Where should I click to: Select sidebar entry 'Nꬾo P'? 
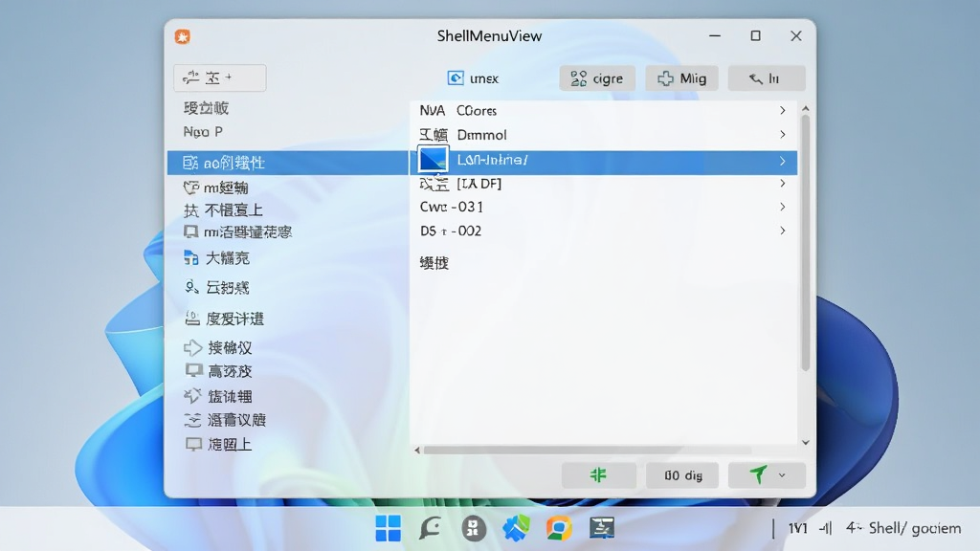[203, 132]
